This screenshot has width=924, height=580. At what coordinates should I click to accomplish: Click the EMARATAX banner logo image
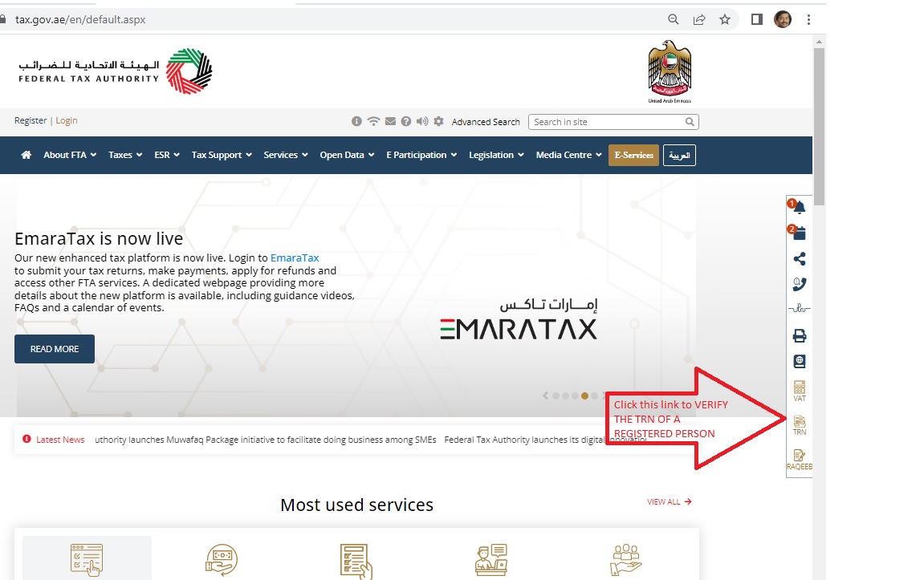point(519,320)
